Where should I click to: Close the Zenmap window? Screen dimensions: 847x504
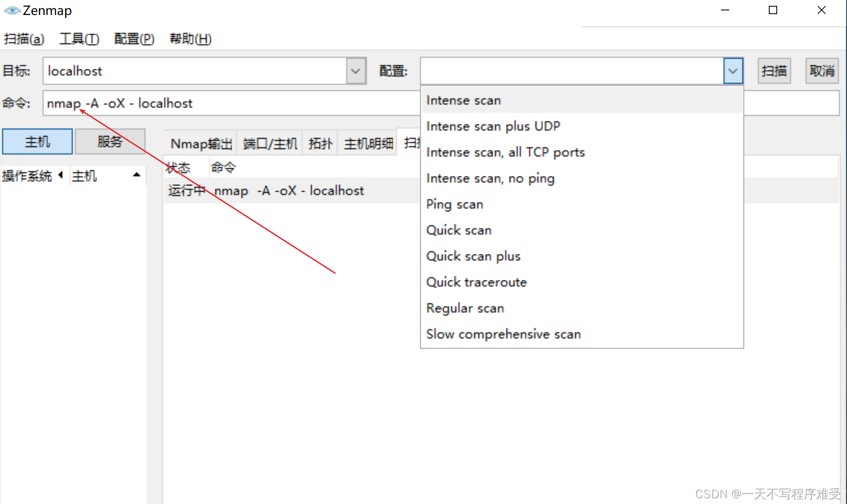point(821,10)
